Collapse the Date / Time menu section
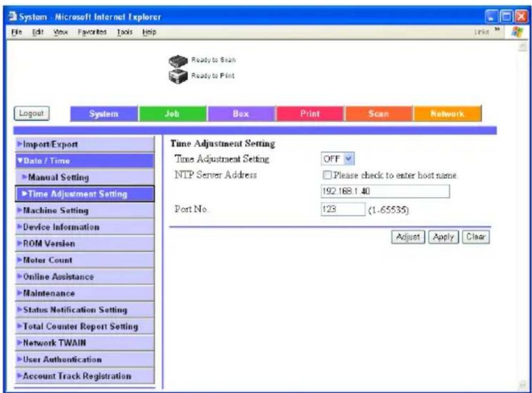 point(85,161)
